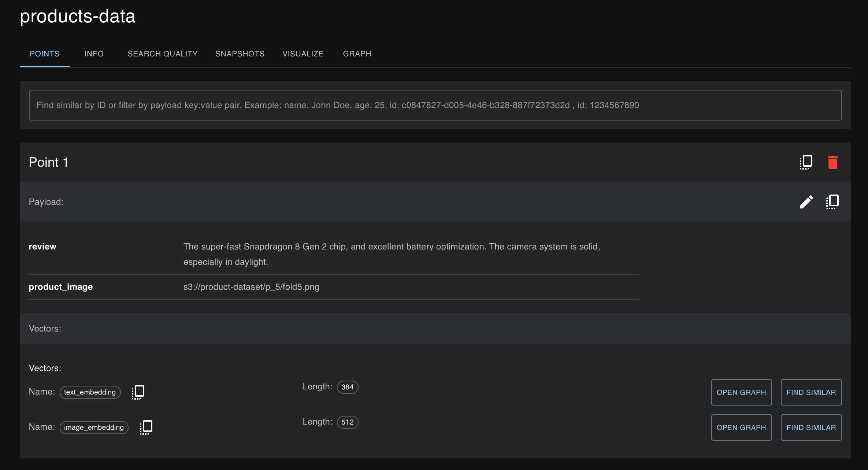
Task: Open graph for image_embedding vector
Action: pos(741,428)
